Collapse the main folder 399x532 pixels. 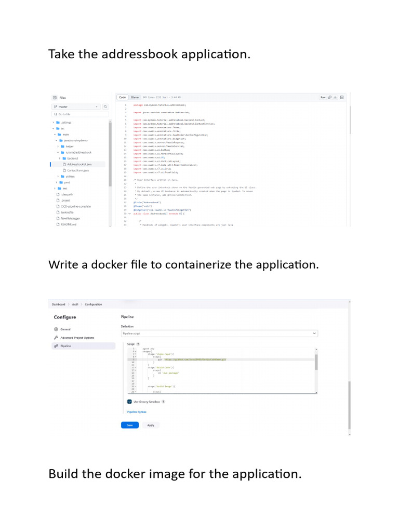(55, 135)
